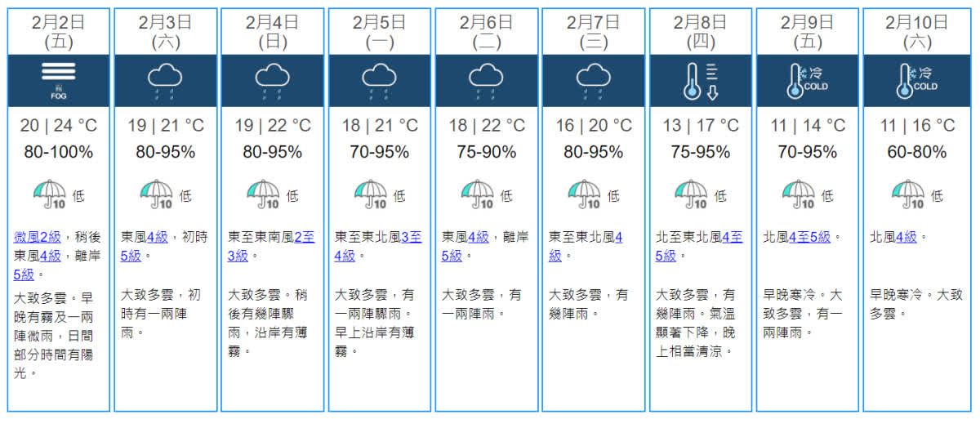Image resolution: width=980 pixels, height=424 pixels.
Task: Click the fog icon for February 2
Action: (x=58, y=80)
